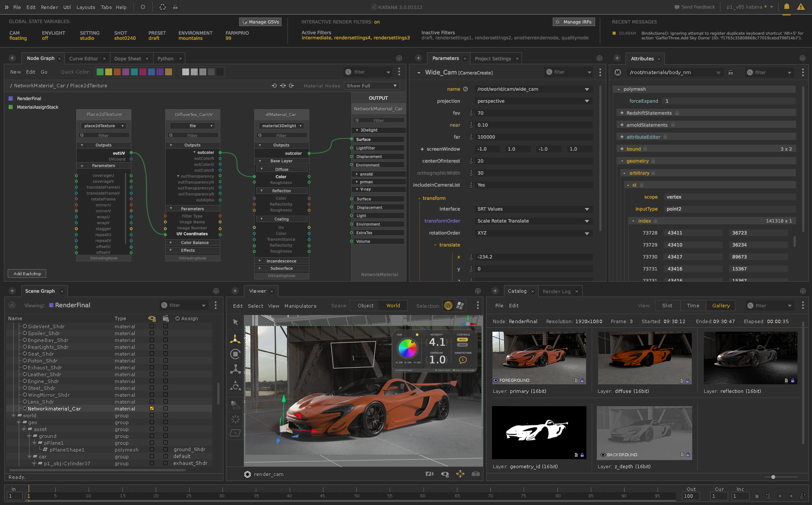Uncheck the Networkmaterial_Car yellow checkbox
The image size is (812, 505).
click(152, 409)
